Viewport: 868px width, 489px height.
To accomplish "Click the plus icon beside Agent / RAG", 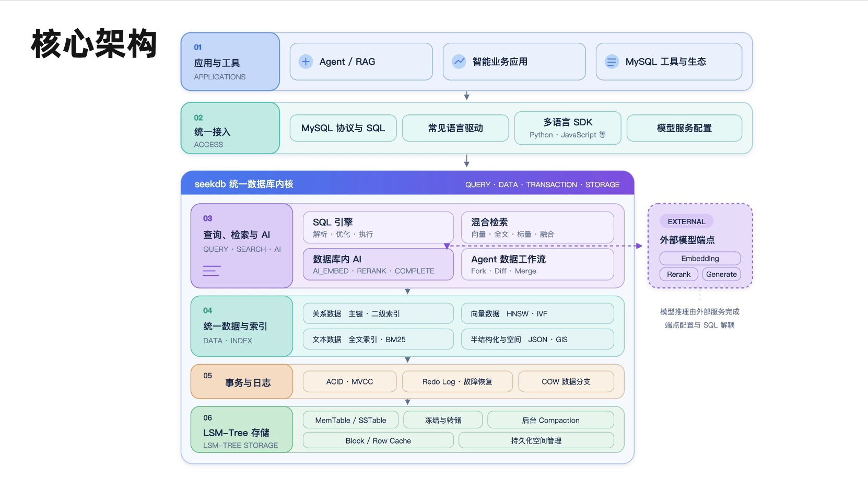I will (x=306, y=62).
